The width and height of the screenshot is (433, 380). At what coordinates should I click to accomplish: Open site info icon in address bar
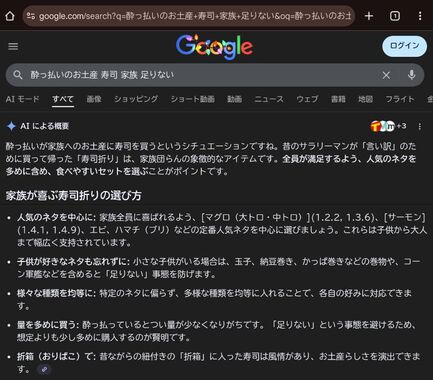(x=31, y=16)
